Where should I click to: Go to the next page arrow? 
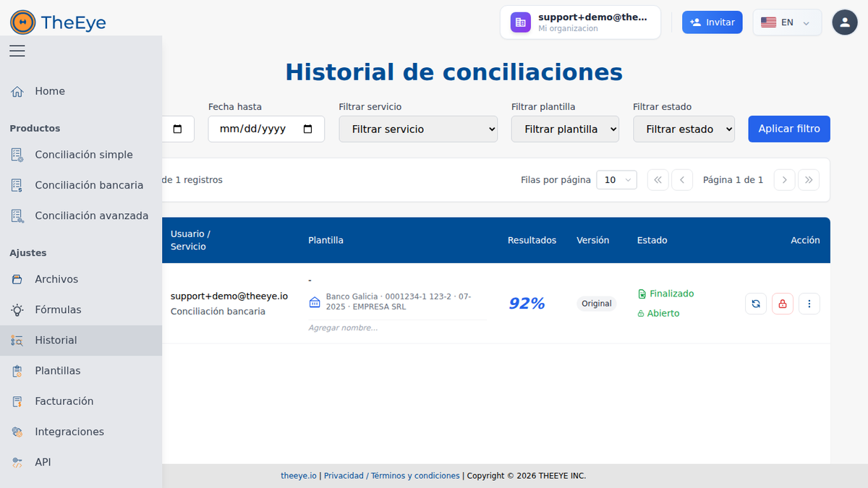[x=784, y=180]
